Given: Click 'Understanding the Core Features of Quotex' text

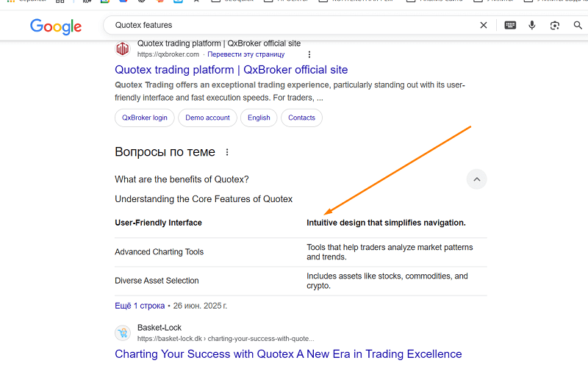Looking at the screenshot, I should click(x=204, y=198).
